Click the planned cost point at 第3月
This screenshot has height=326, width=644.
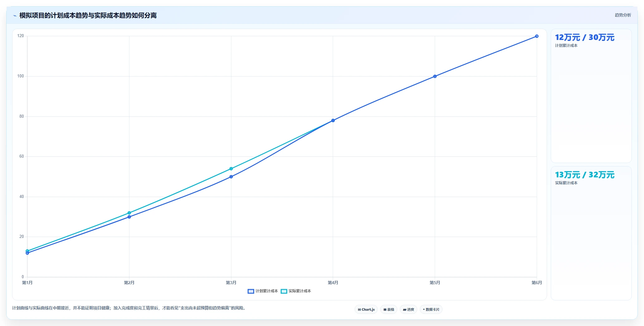231,177
